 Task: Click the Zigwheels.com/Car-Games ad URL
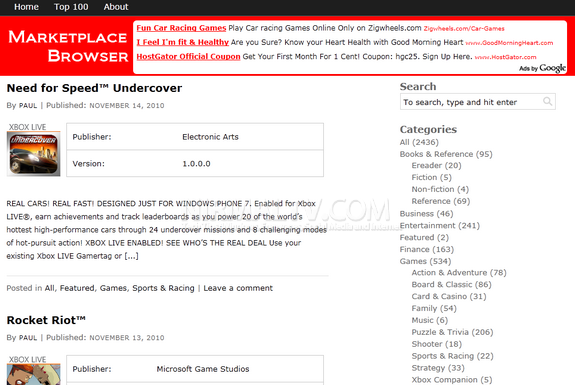click(464, 29)
